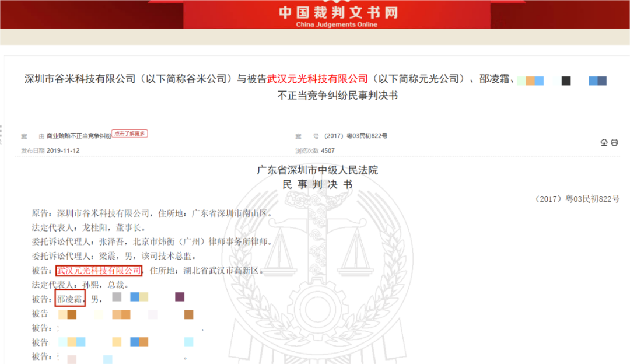The width and height of the screenshot is (630, 364).
Task: Click the red 点击了解更多 button
Action: tap(129, 134)
